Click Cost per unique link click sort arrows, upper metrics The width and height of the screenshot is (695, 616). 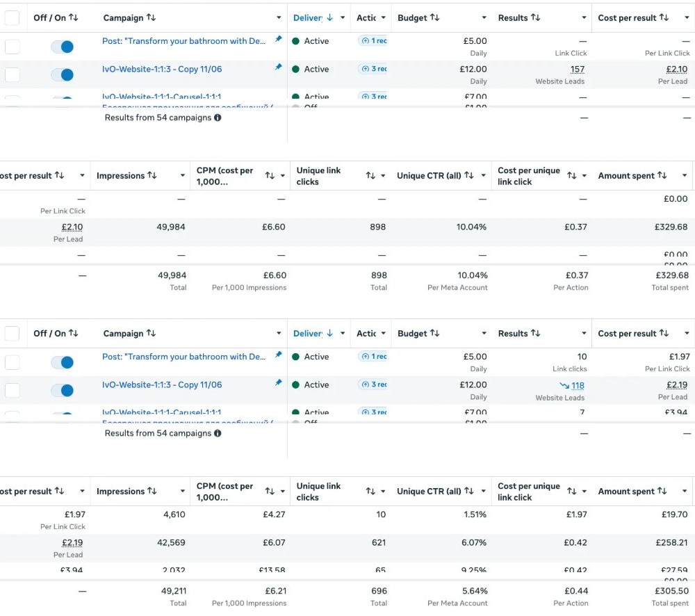[x=572, y=176]
